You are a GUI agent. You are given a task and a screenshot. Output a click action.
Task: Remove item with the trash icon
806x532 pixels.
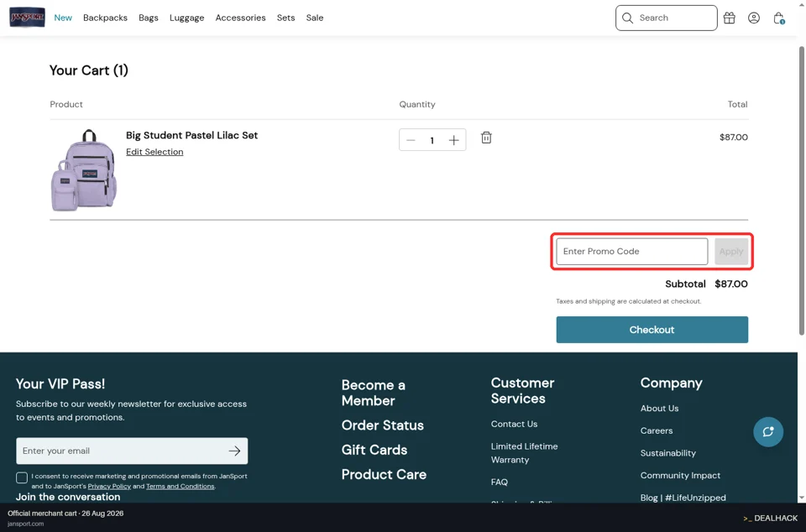point(486,138)
